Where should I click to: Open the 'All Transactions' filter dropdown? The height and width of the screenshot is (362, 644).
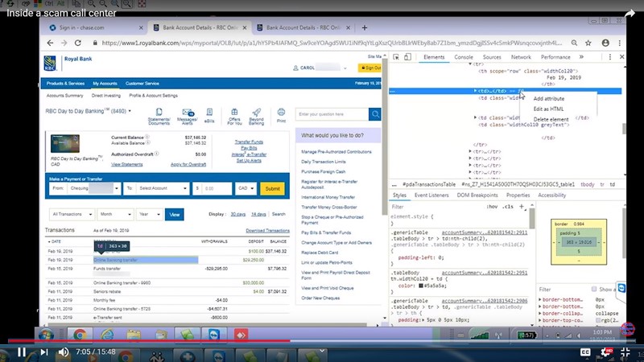pos(71,215)
